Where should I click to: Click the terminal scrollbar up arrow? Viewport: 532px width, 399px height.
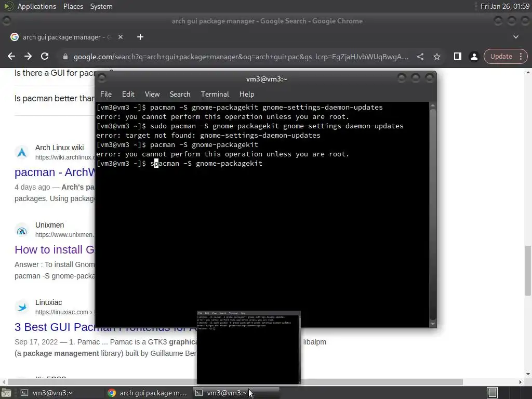tap(433, 106)
